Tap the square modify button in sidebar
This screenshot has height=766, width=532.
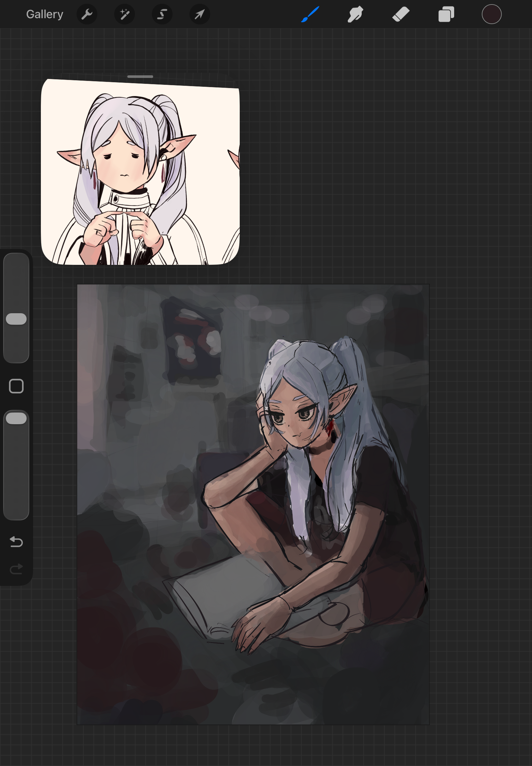(16, 386)
